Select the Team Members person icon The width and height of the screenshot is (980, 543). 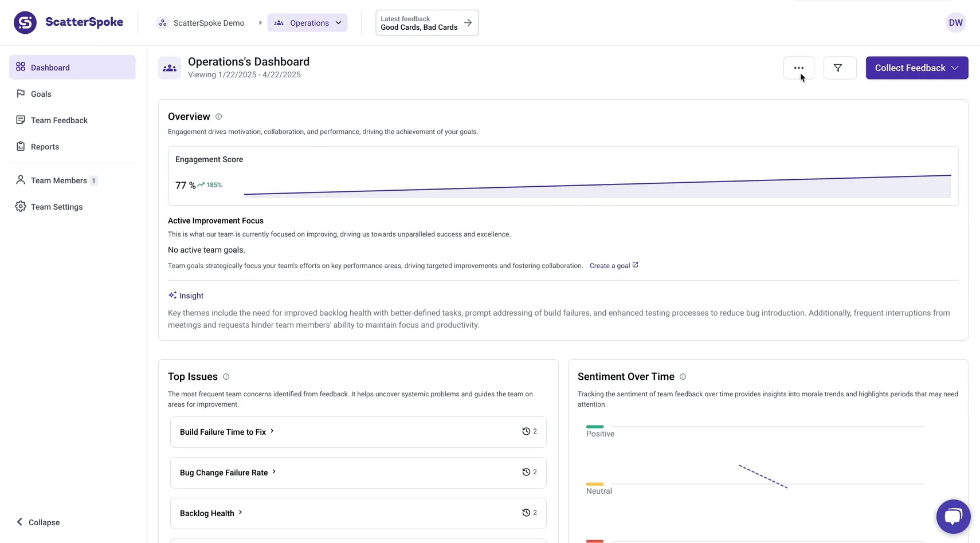click(21, 180)
